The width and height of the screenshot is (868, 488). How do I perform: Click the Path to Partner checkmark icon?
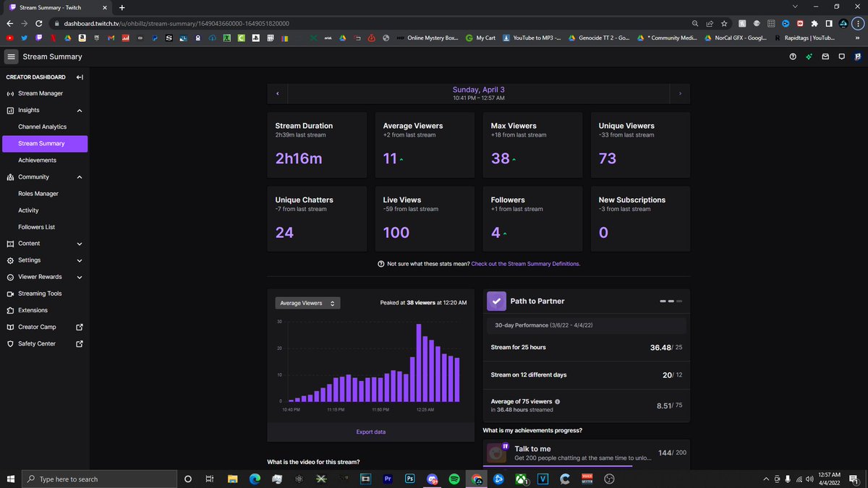496,301
